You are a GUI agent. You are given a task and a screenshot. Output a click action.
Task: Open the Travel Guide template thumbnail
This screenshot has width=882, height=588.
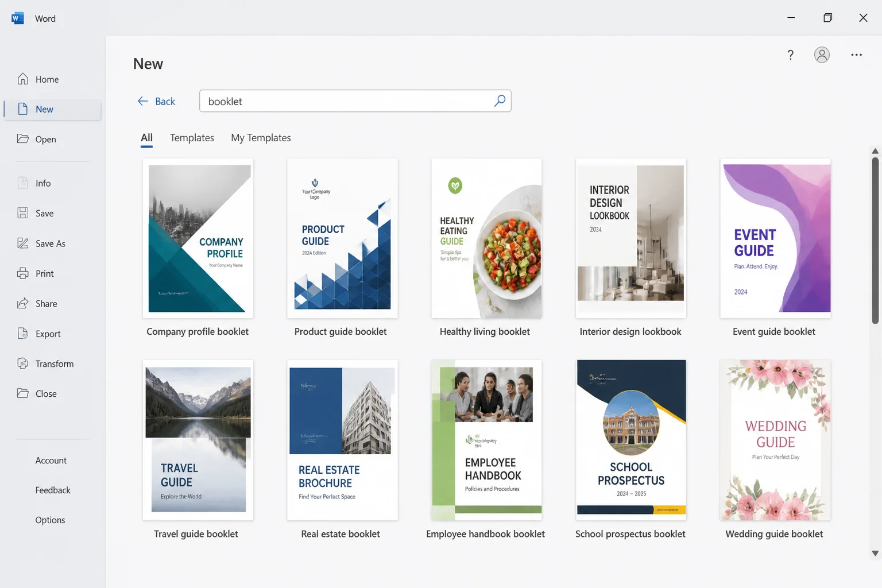(198, 440)
